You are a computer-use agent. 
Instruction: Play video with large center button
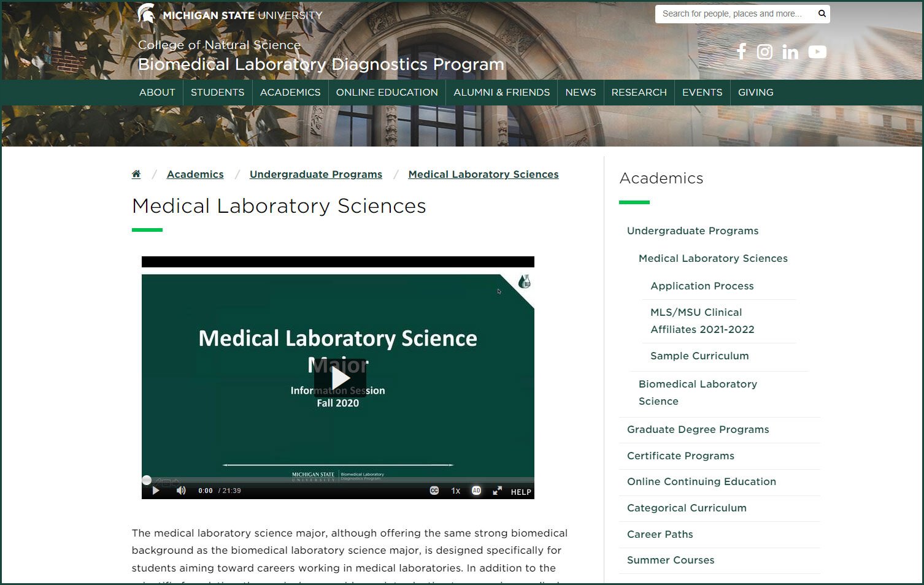pyautogui.click(x=340, y=378)
